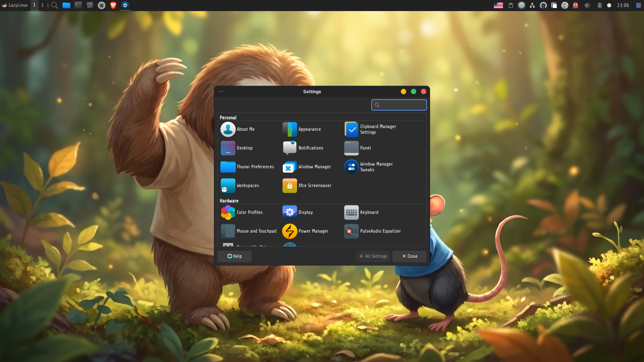Open the Keyboard settings
The width and height of the screenshot is (644, 362).
click(361, 213)
